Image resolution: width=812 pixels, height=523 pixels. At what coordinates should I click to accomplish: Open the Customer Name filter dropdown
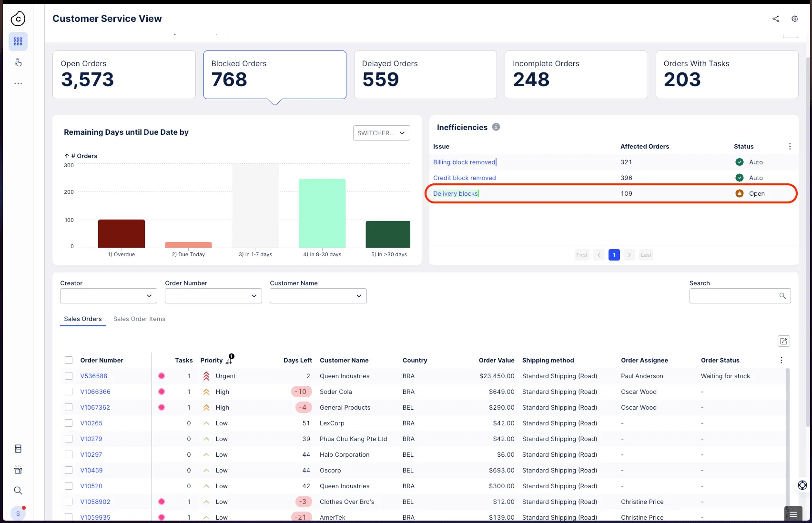(318, 296)
